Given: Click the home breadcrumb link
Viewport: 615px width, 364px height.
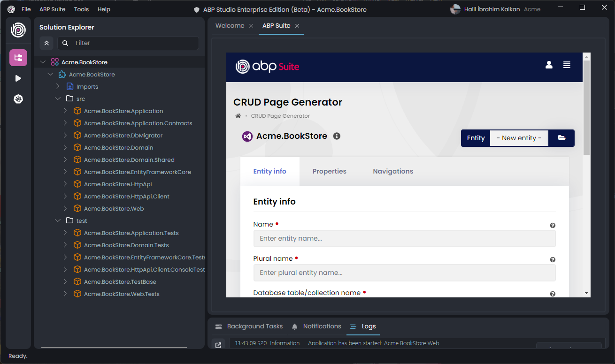Looking at the screenshot, I should point(238,116).
